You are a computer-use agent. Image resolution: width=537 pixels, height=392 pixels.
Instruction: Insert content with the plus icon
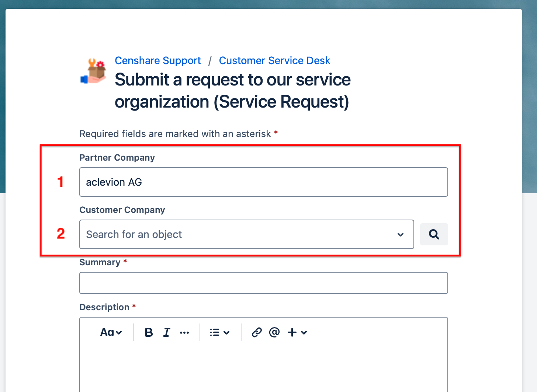[292, 332]
